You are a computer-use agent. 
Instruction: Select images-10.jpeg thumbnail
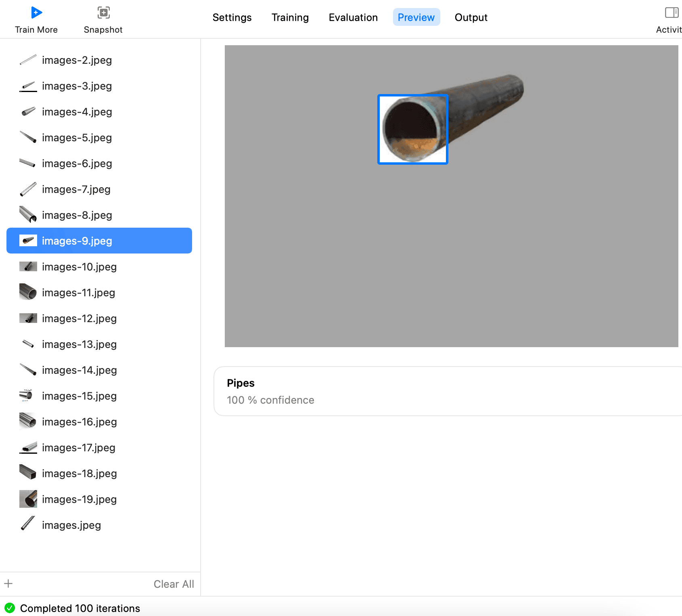(x=28, y=266)
